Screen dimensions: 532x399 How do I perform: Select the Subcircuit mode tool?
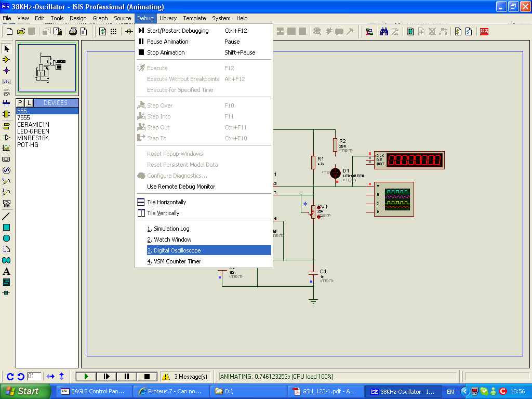click(6, 114)
